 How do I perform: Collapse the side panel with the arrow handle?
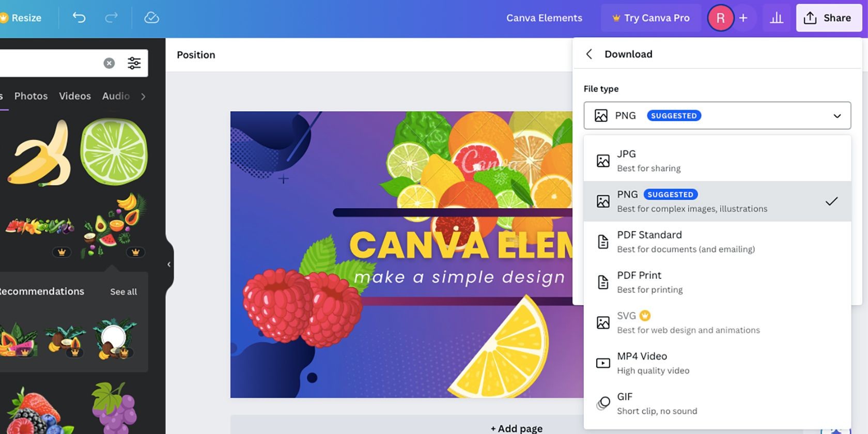[169, 265]
